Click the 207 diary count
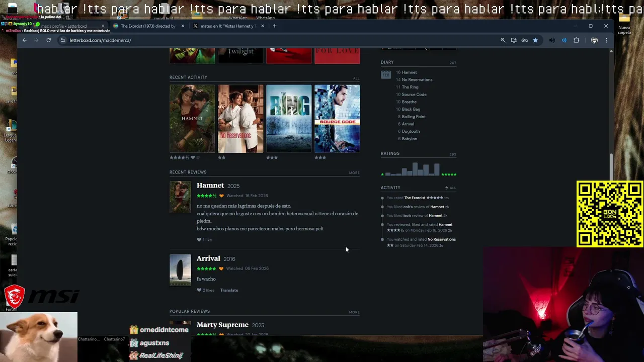The image size is (644, 362). tap(453, 63)
